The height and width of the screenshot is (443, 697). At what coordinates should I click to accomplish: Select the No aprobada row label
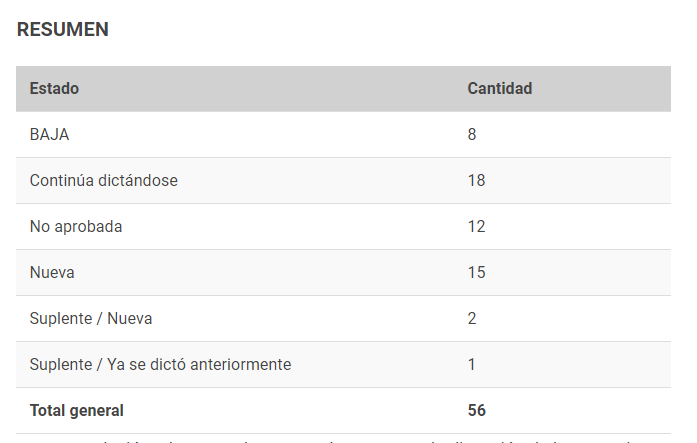(x=76, y=227)
